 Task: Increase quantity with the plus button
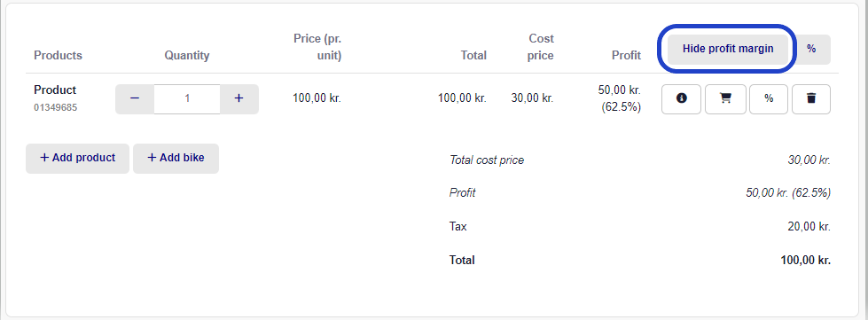coord(239,99)
